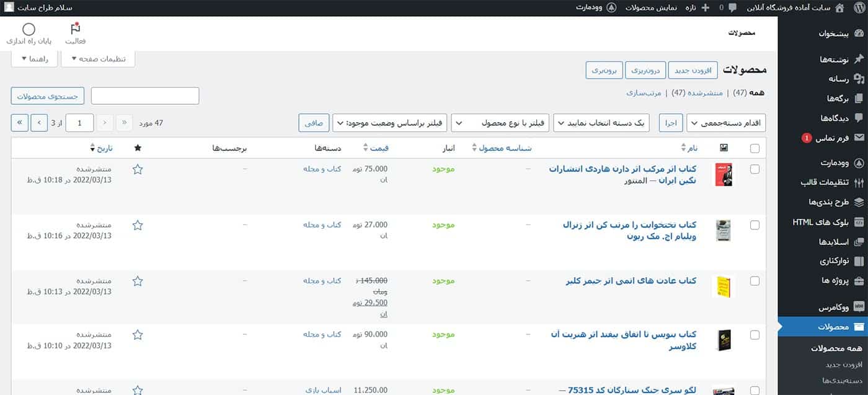Screen dimensions: 868x395
Task: Click the Theme Settings sliders icon (تنظیمات قالب)
Action: coord(859,182)
